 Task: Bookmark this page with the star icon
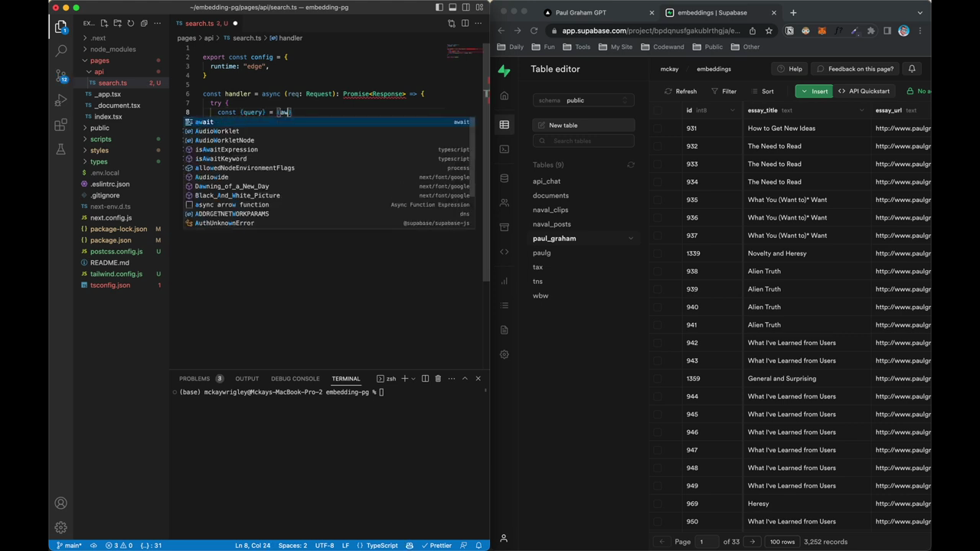click(769, 31)
